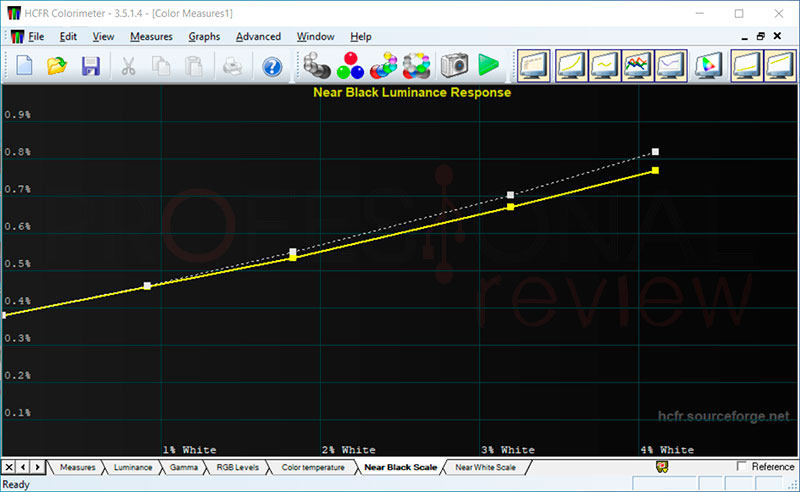Screen dimensions: 800x492
Task: Open the File menu
Action: coord(36,37)
